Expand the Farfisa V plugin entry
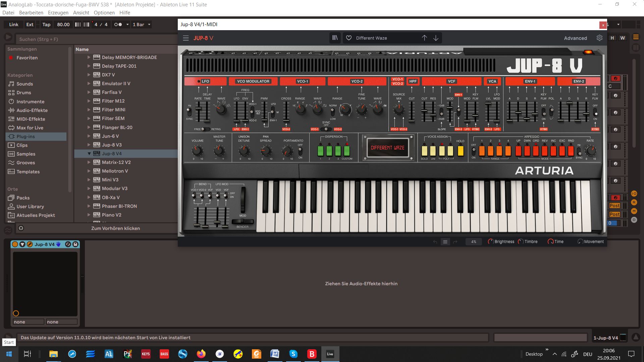The height and width of the screenshot is (362, 644). (x=89, y=92)
